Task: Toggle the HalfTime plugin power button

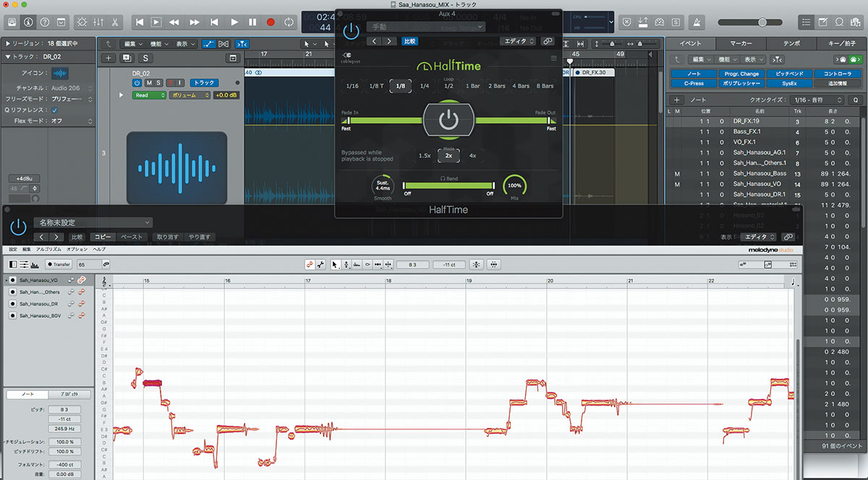Action: pyautogui.click(x=351, y=30)
